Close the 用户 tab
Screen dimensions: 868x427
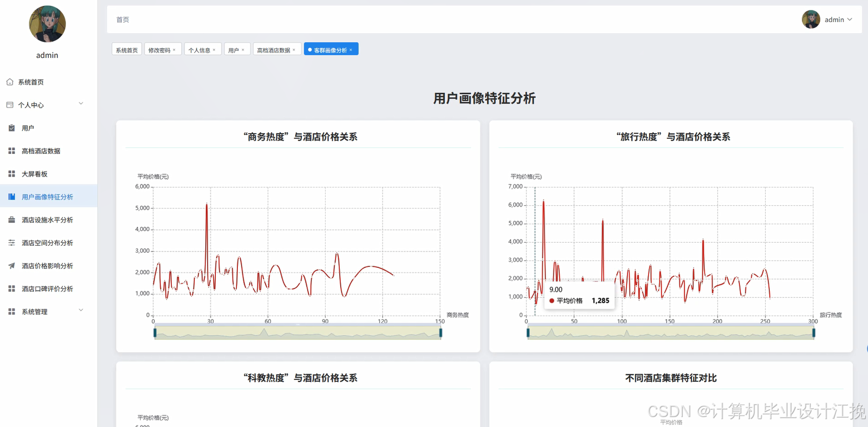243,50
